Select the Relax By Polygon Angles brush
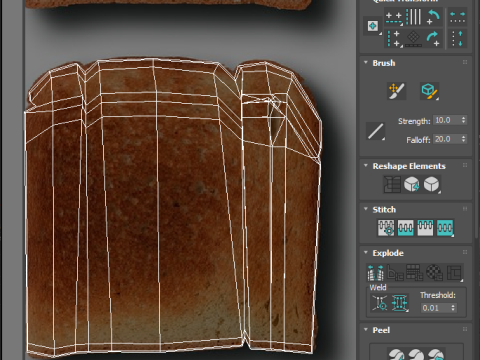480x360 pixels. [429, 91]
